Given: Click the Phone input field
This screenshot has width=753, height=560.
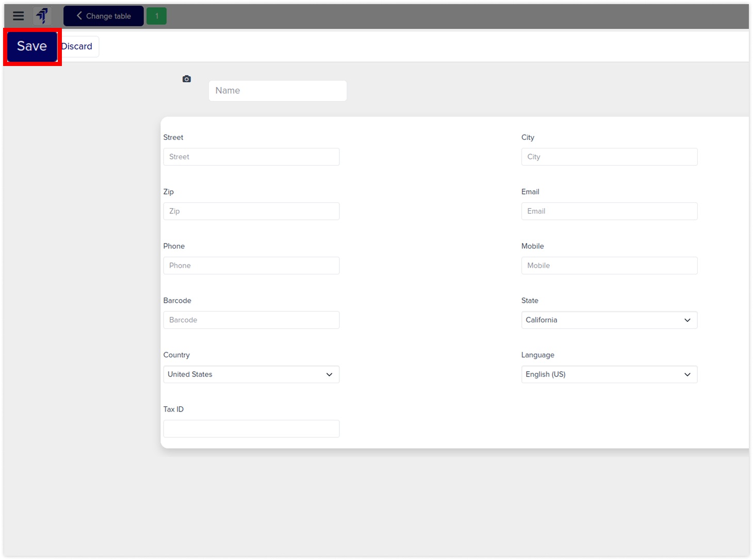Looking at the screenshot, I should click(251, 266).
